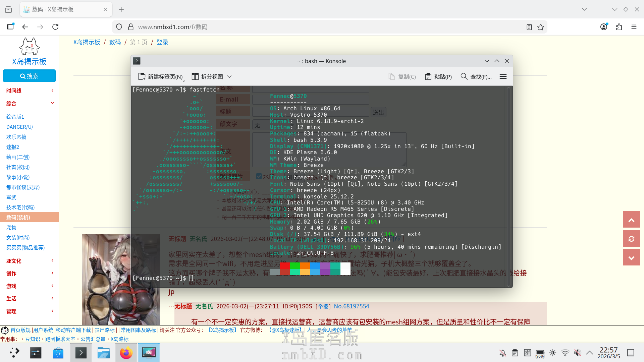Click the orange scroll-to-top arrow button

point(631,220)
